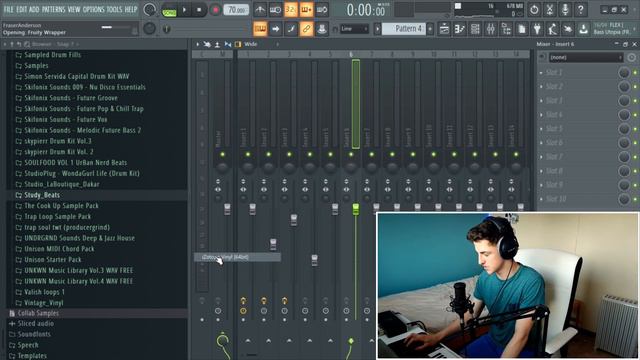640x360 pixels.
Task: Open the ADD menu
Action: click(x=34, y=9)
